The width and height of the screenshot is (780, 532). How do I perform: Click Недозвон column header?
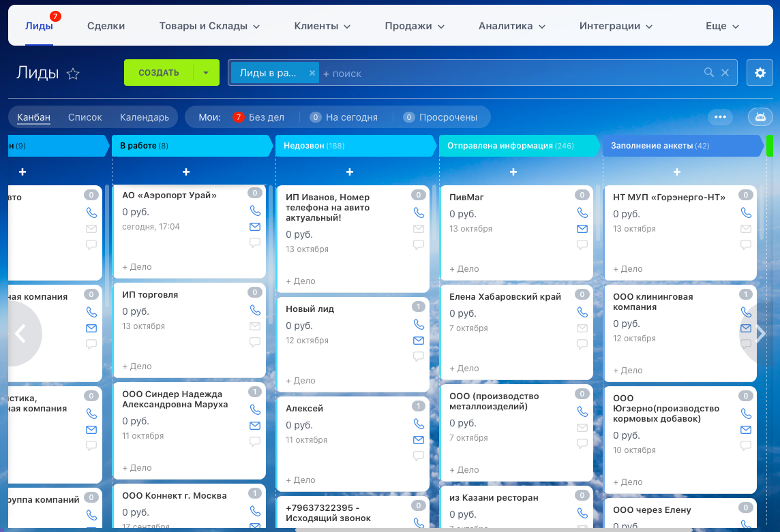tap(356, 146)
